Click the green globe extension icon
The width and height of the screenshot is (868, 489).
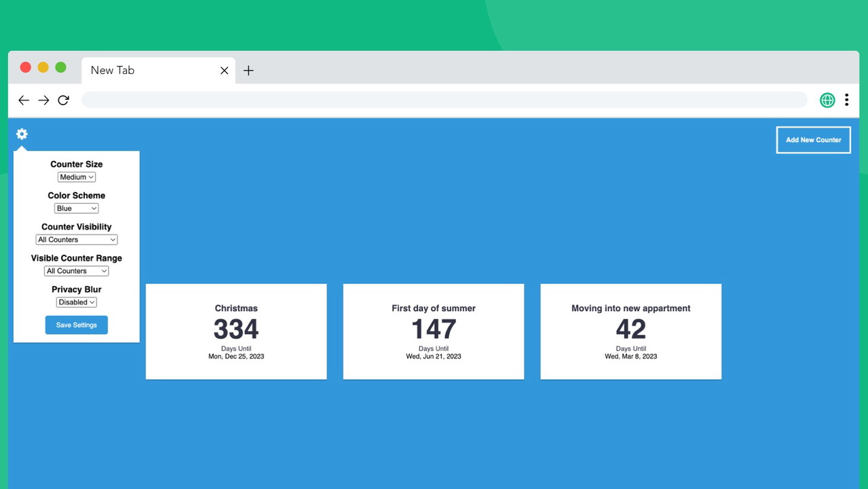coord(827,101)
